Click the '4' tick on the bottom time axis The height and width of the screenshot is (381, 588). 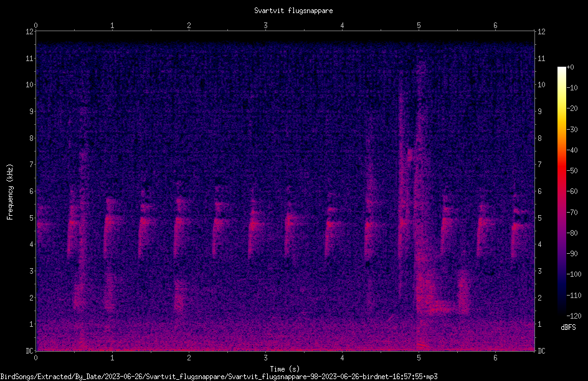click(x=342, y=358)
